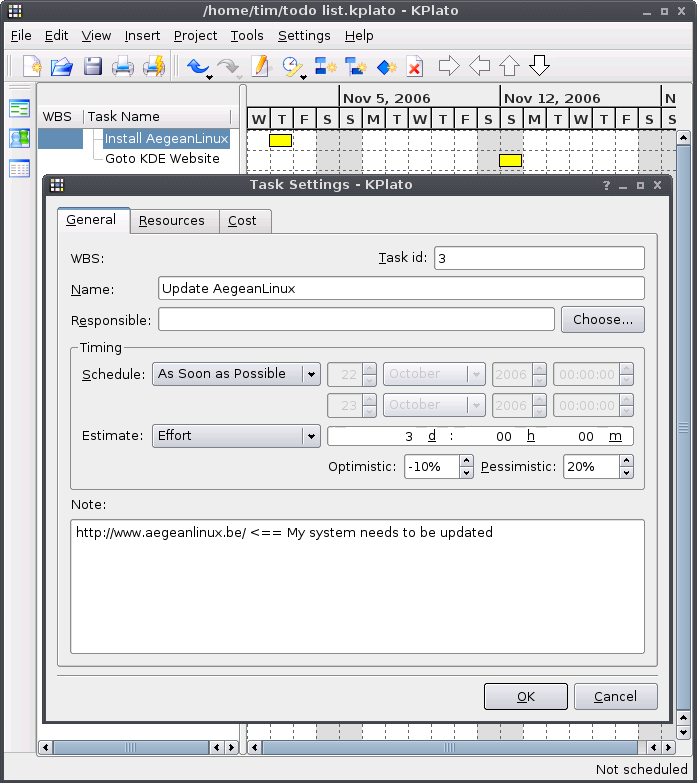Image resolution: width=697 pixels, height=783 pixels.
Task: Click the printer icon with lightning bolt
Action: [x=154, y=66]
